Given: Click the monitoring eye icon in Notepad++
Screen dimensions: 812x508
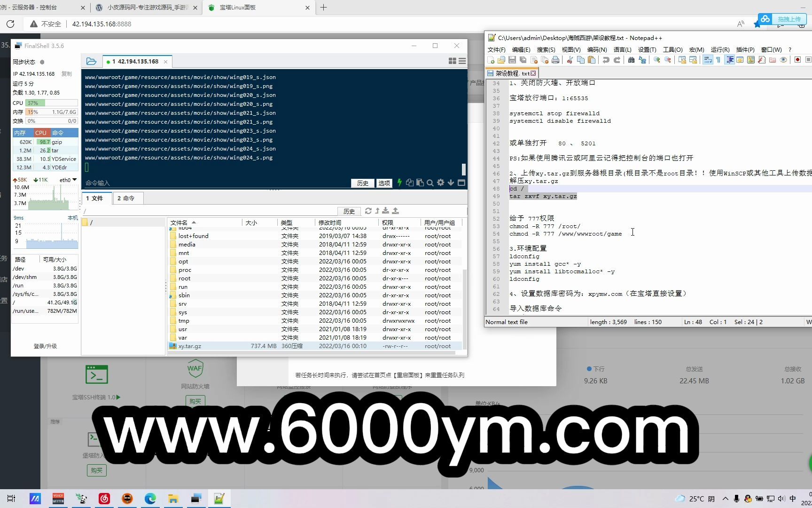Looking at the screenshot, I should [783, 60].
